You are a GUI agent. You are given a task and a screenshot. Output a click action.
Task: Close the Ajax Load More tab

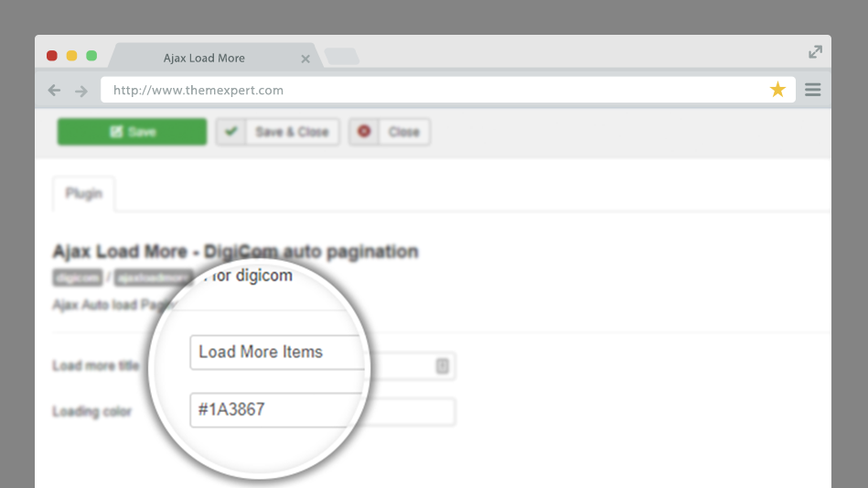305,59
